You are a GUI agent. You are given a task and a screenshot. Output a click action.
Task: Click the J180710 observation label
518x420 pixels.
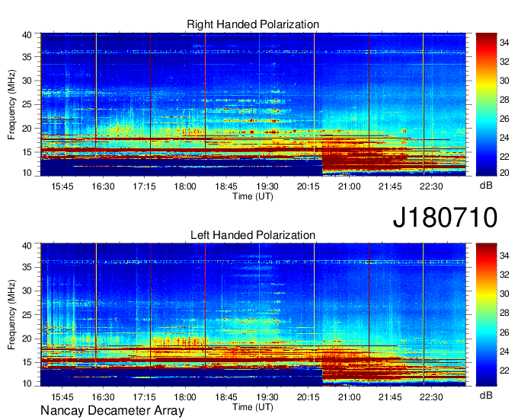click(445, 217)
